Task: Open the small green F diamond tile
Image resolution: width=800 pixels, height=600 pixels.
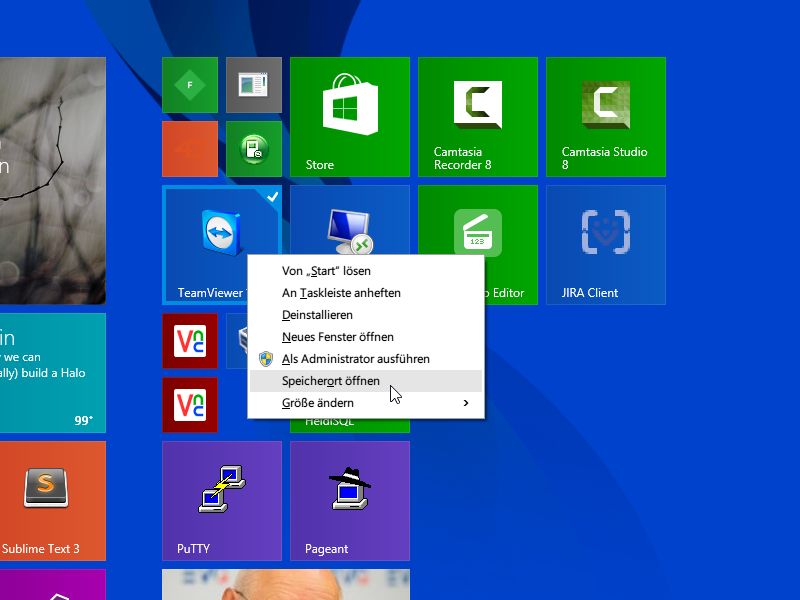Action: coord(190,85)
